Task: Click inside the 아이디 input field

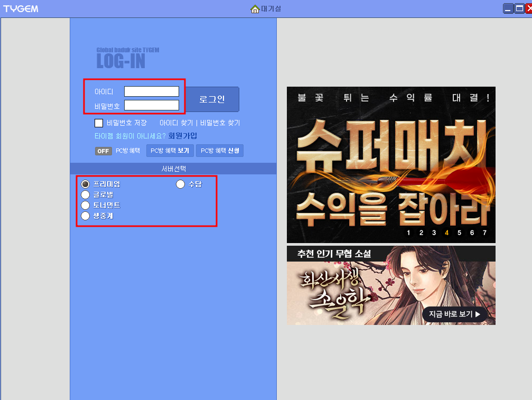Action: [x=152, y=91]
